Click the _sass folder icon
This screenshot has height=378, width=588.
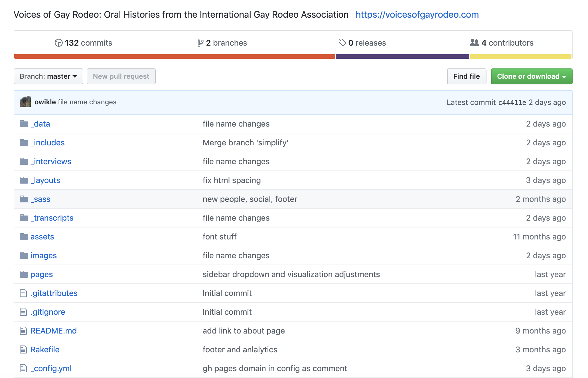(x=24, y=199)
